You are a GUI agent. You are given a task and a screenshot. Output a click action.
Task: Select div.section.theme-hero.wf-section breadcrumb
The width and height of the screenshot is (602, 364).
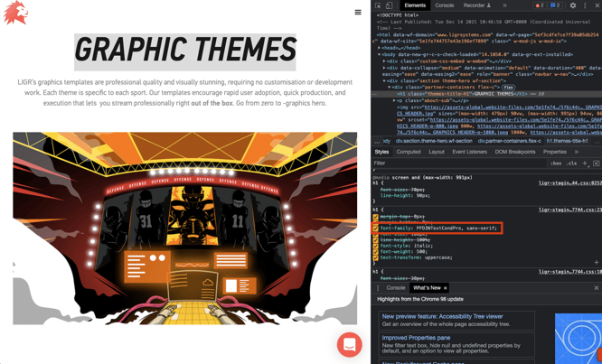[x=434, y=141]
